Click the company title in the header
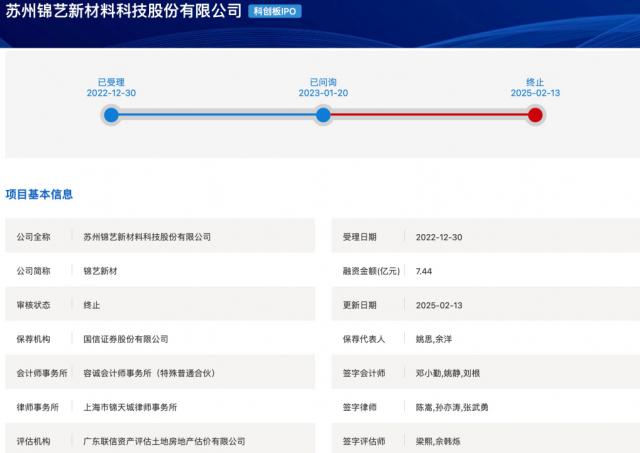The width and height of the screenshot is (640, 453). point(124,11)
